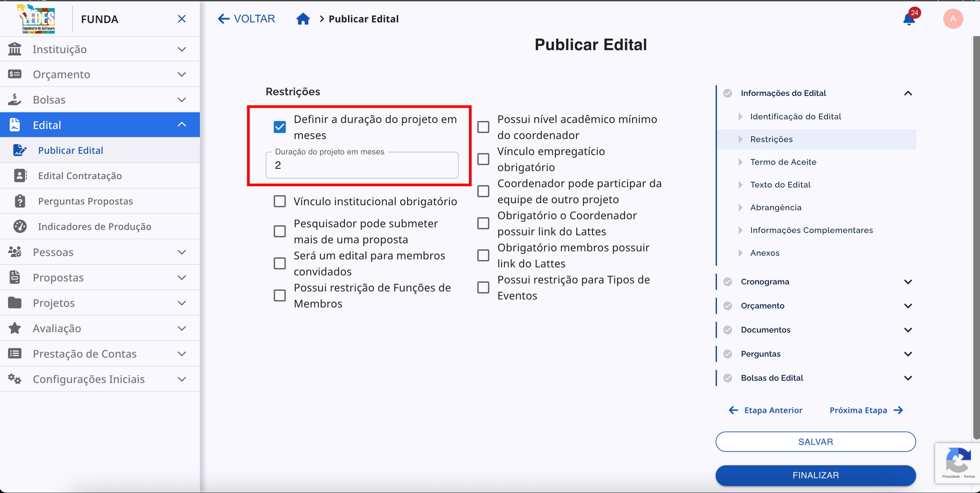The height and width of the screenshot is (493, 980).
Task: Click the Instituição bank icon
Action: coord(15,49)
